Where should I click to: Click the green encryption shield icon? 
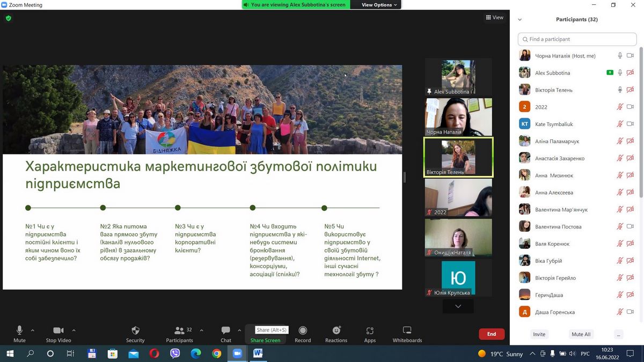[8, 18]
